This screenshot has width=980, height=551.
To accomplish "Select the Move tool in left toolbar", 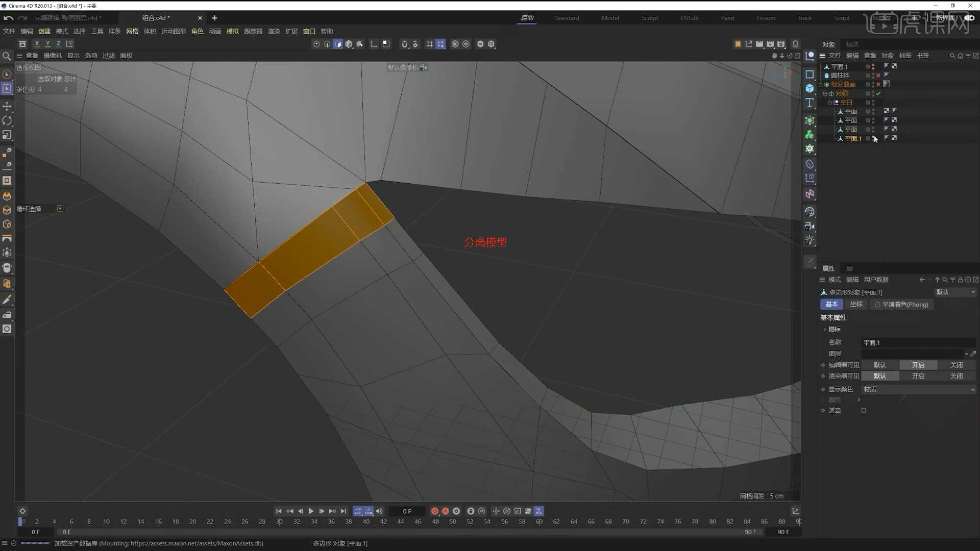I will [7, 106].
